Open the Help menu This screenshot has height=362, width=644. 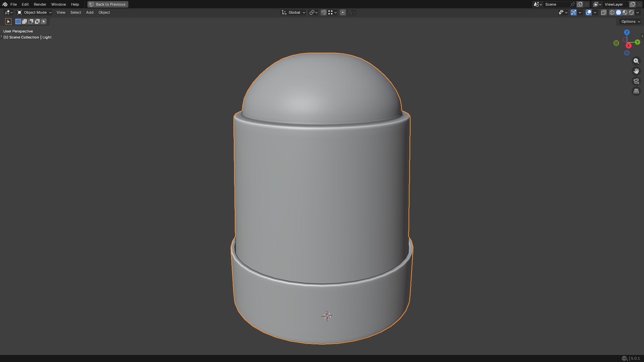pyautogui.click(x=75, y=4)
